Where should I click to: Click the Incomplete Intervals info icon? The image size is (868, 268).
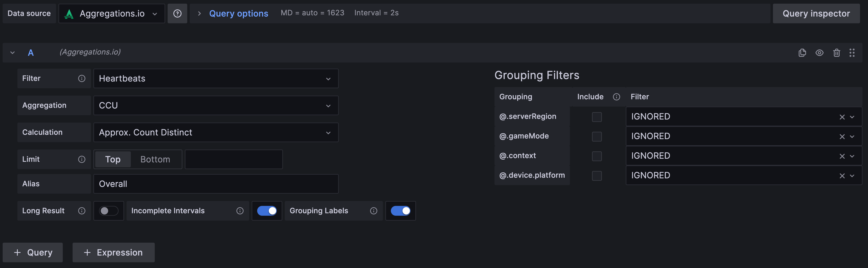[x=240, y=211]
